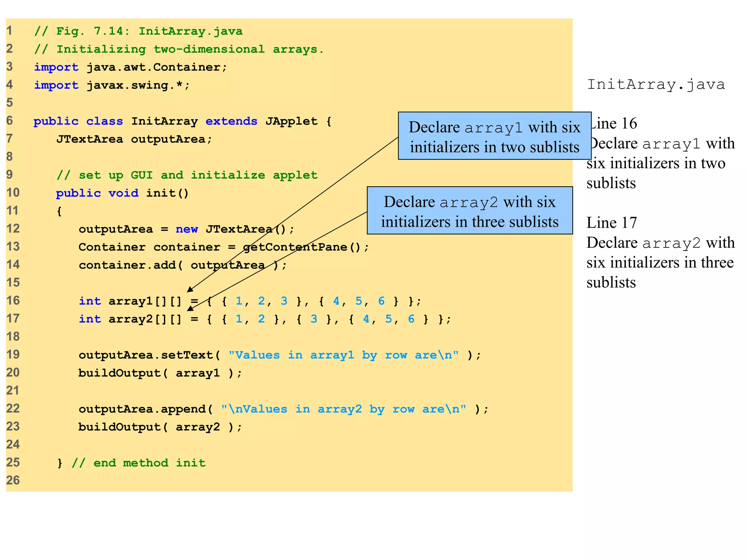Image resolution: width=747 pixels, height=560 pixels.
Task: Click the blue callout "Declare array2 with six initializers in three sublists"
Action: [470, 211]
